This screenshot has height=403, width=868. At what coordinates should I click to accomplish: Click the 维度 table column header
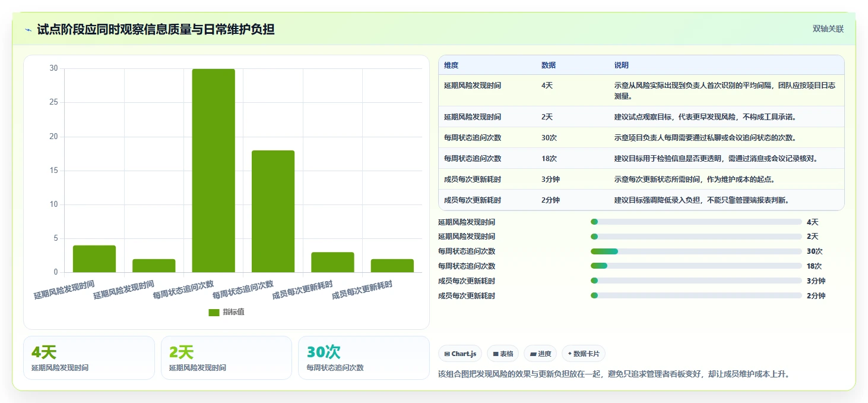pos(451,65)
